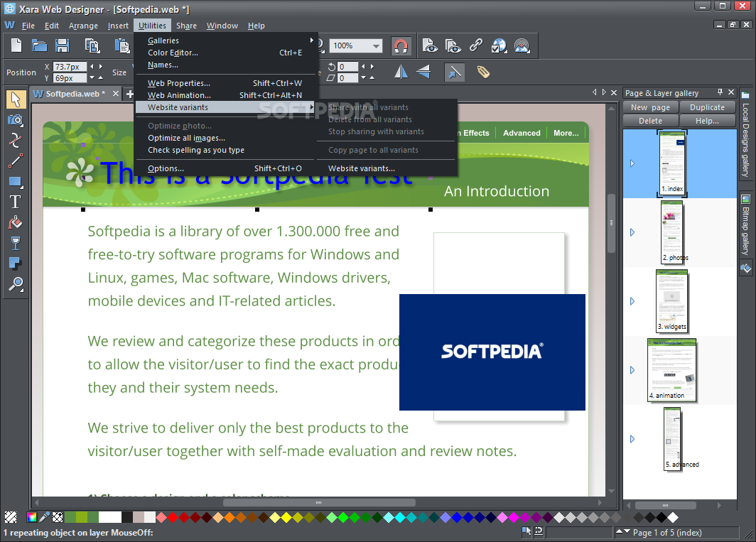Expand the 2. photos page layers

pos(632,232)
